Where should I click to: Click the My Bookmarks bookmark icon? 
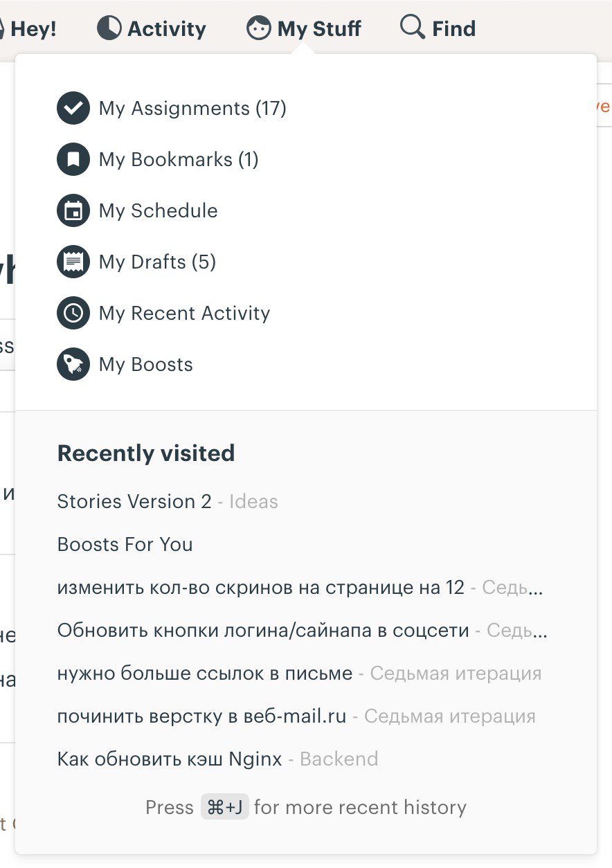73,160
